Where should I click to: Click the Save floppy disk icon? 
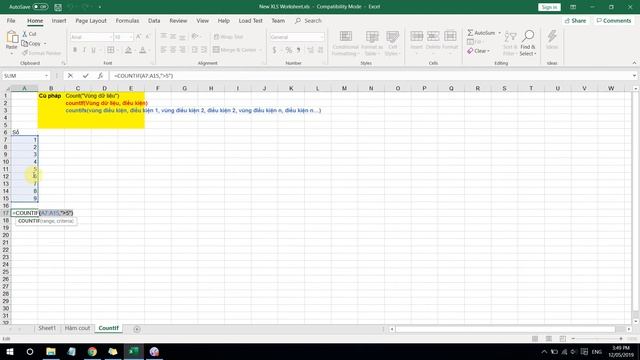coord(58,7)
